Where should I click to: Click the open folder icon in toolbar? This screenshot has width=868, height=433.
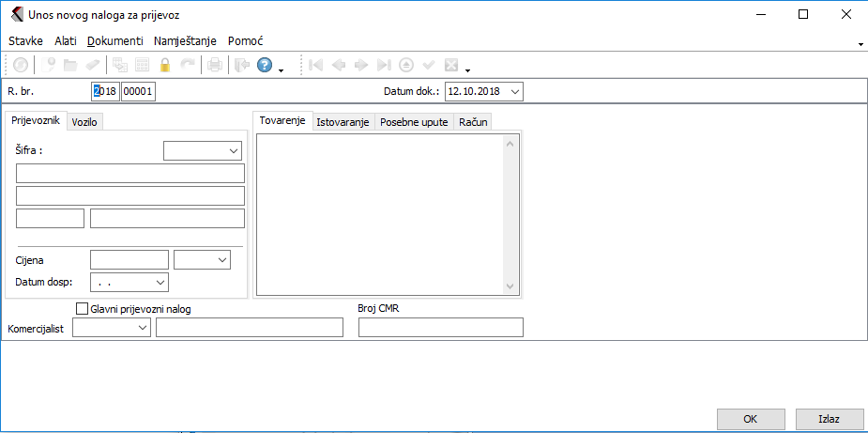click(x=70, y=65)
